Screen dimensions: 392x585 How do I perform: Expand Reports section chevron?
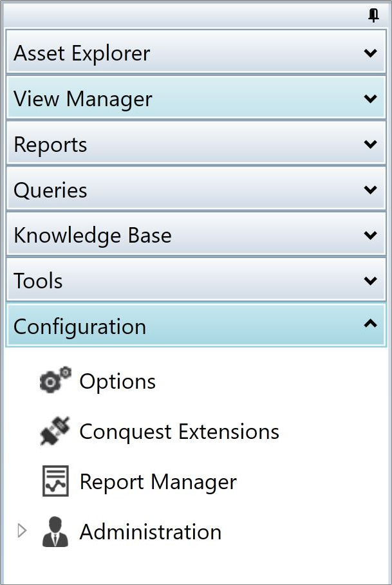pyautogui.click(x=370, y=144)
